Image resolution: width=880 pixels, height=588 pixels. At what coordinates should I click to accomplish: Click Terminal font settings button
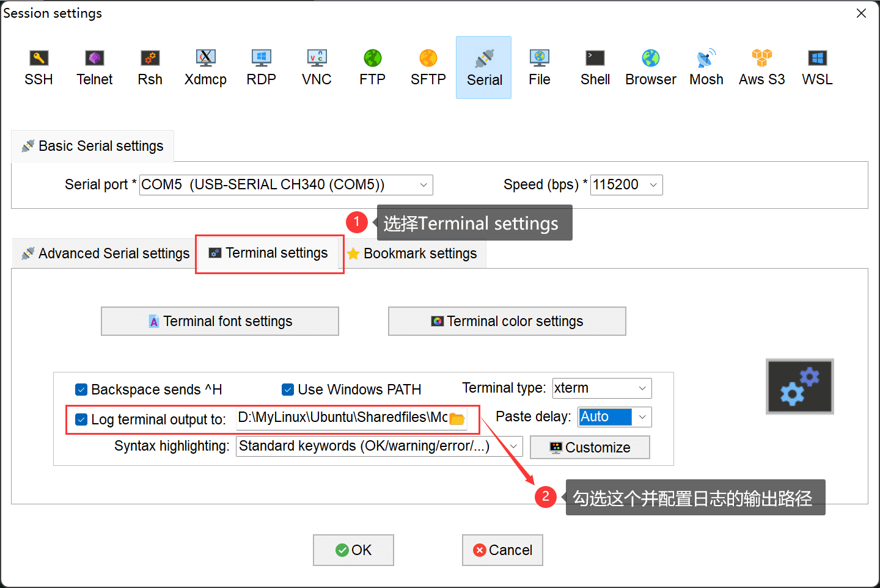coord(220,321)
